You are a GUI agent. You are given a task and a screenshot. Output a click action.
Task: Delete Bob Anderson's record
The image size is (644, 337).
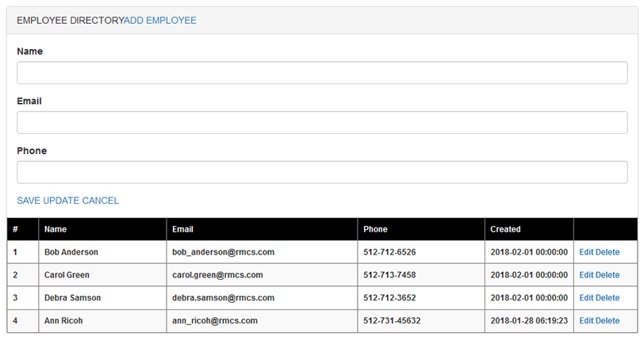pos(608,252)
